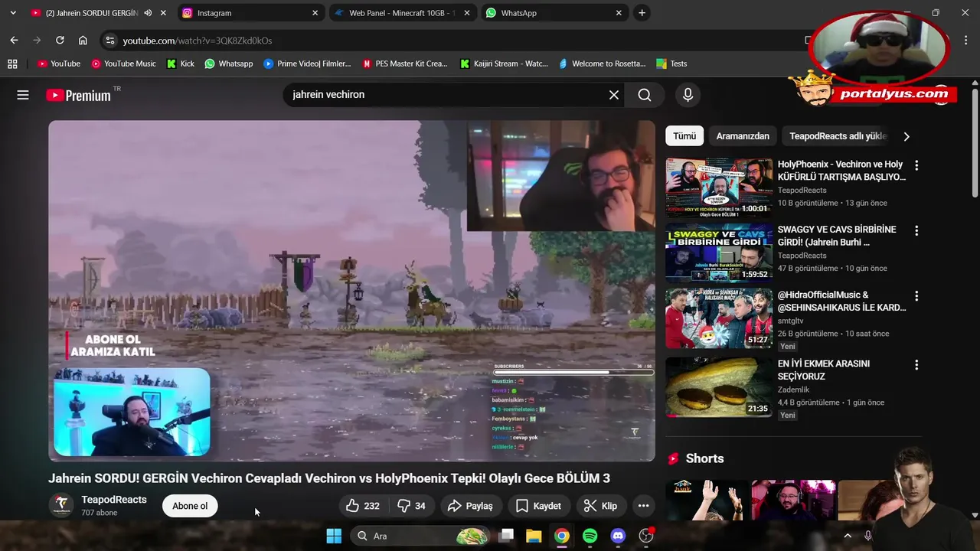Run search with magnifier button
Image resolution: width=980 pixels, height=551 pixels.
(645, 95)
